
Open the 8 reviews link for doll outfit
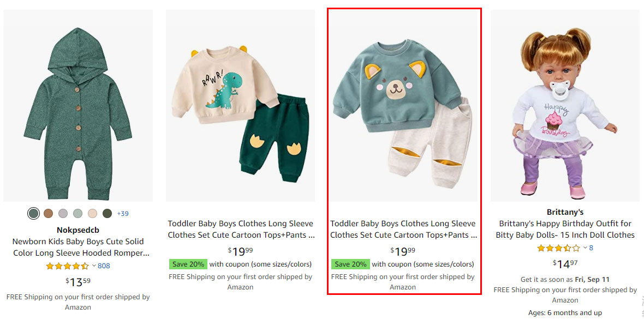[591, 248]
